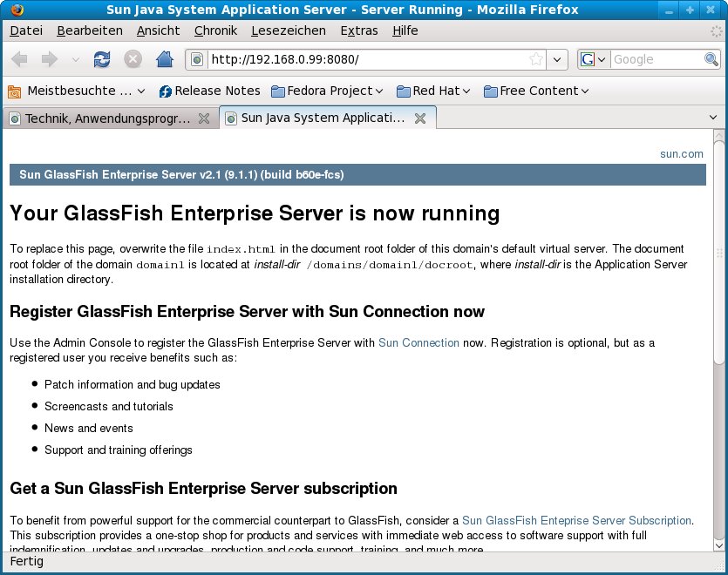Close the Technik, Anwendungsprogr tab

(x=204, y=118)
